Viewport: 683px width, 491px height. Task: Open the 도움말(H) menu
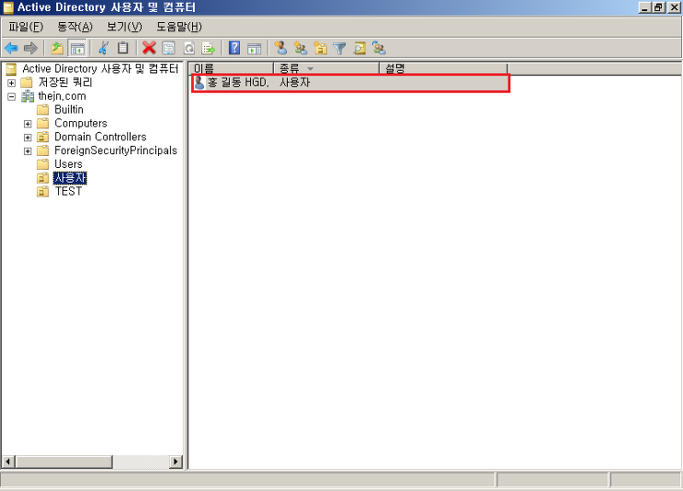[179, 27]
